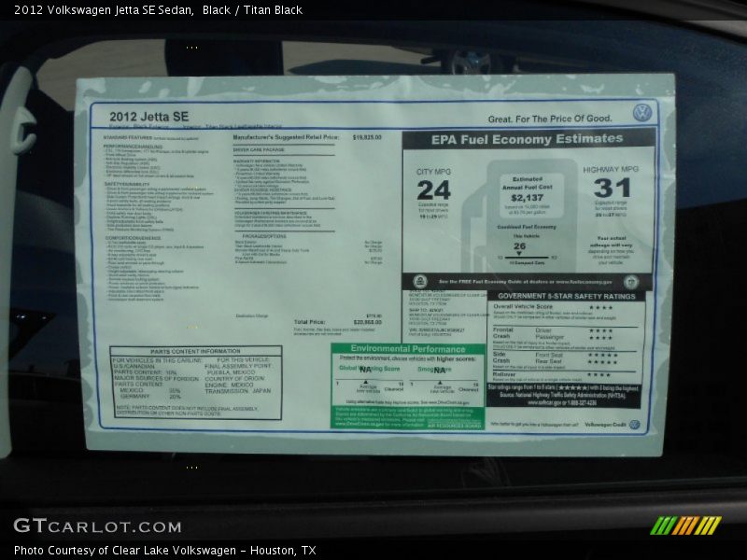Screen dimensions: 747x560
Task: Click the 'Parts Content Information' heading
Action: pos(195,352)
